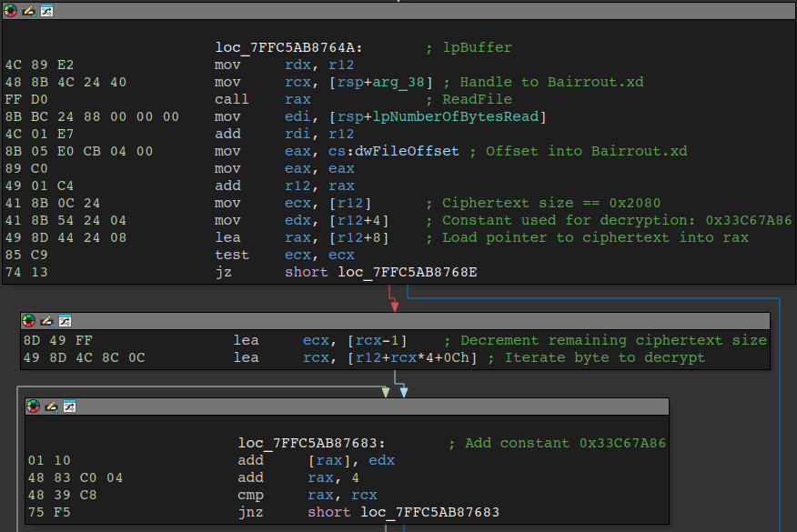Select the label loc_7FFC5AB87683:
This screenshot has height=532, width=797.
(311, 443)
